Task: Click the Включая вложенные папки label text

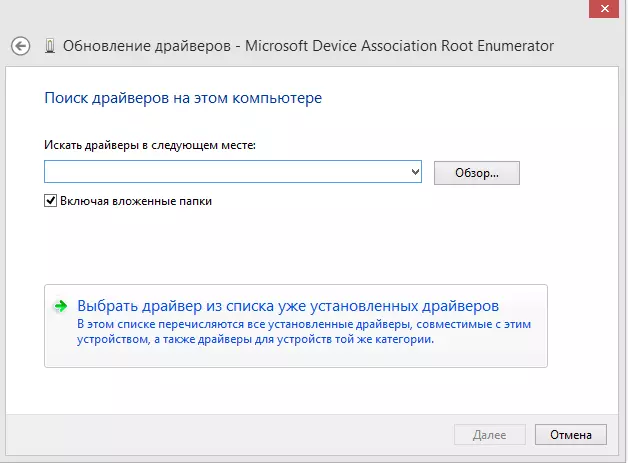Action: [x=136, y=201]
